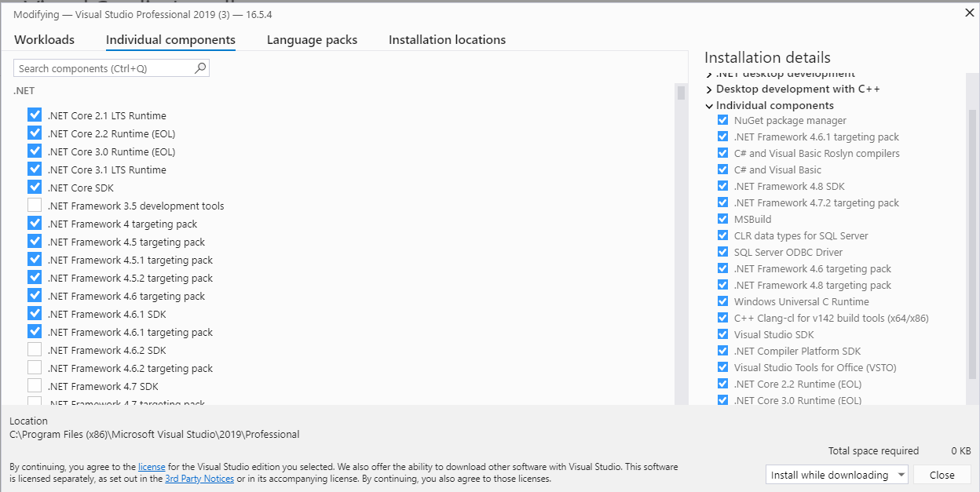The image size is (980, 492).
Task: Collapse the Individual components tree
Action: [x=709, y=104]
